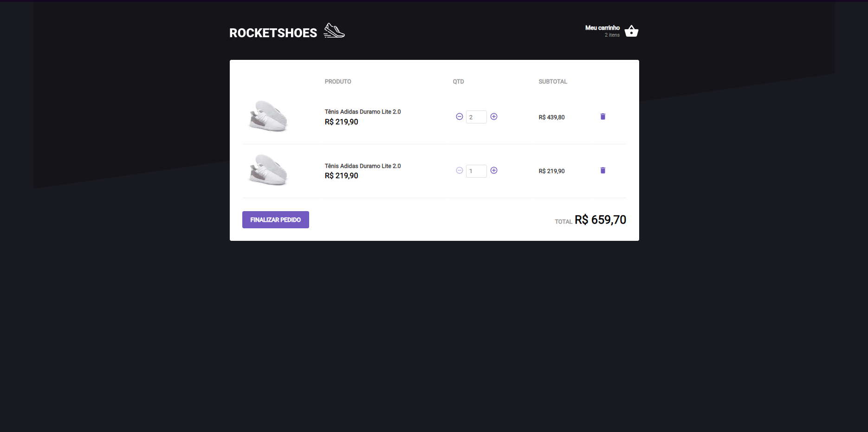Decrease quantity of first Adidas Duramo item
The width and height of the screenshot is (868, 432).
click(x=460, y=116)
